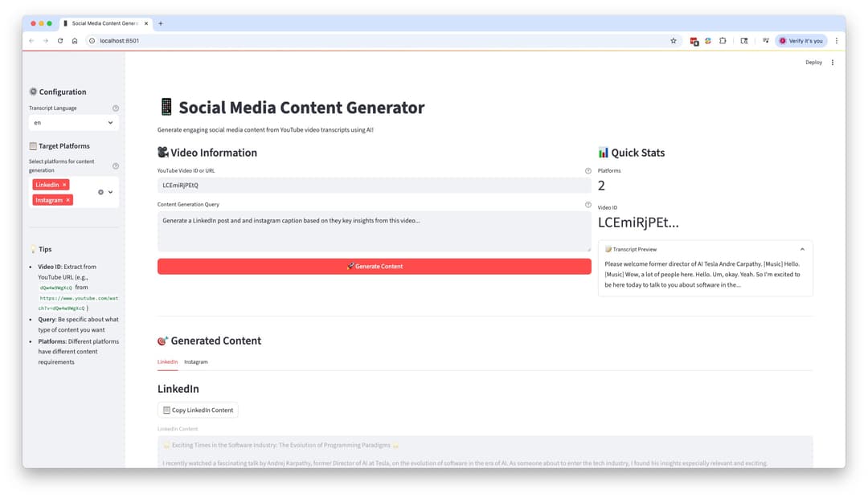The image size is (868, 498).
Task: Click the YouTube Video ID input field
Action: point(374,186)
